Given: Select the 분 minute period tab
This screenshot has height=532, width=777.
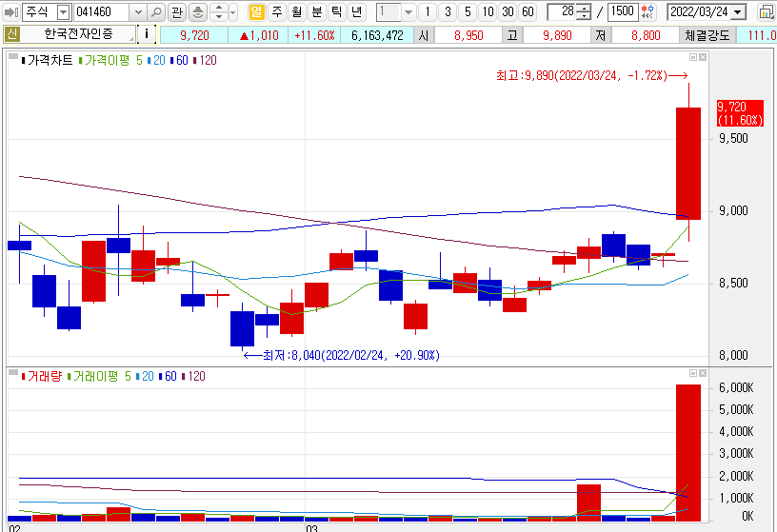Looking at the screenshot, I should [317, 11].
